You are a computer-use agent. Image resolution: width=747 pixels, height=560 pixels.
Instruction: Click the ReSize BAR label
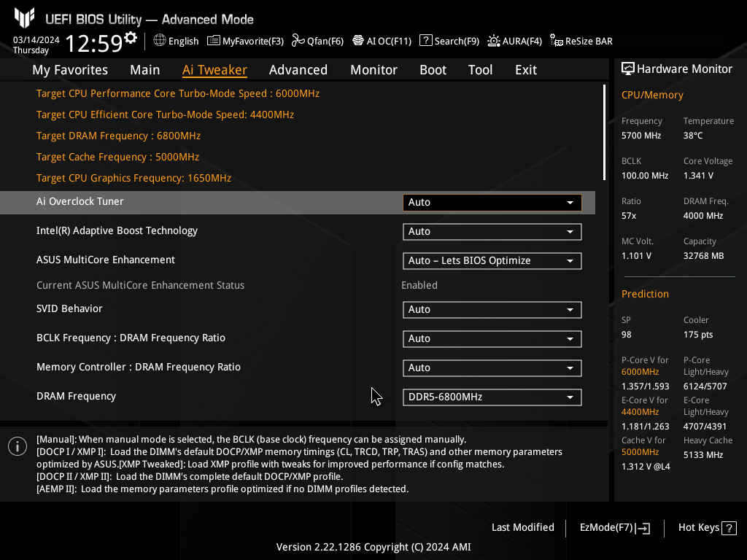click(x=589, y=42)
